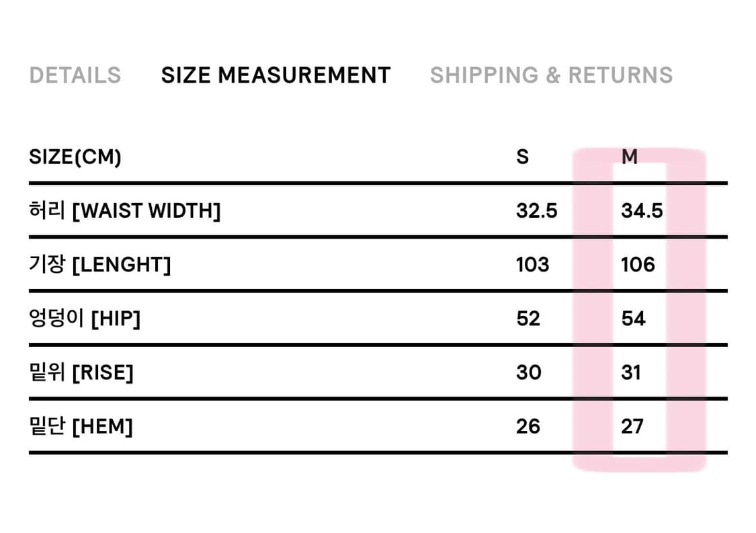This screenshot has width=756, height=533.
Task: Click the 54 hip measurement in M column
Action: pos(633,319)
